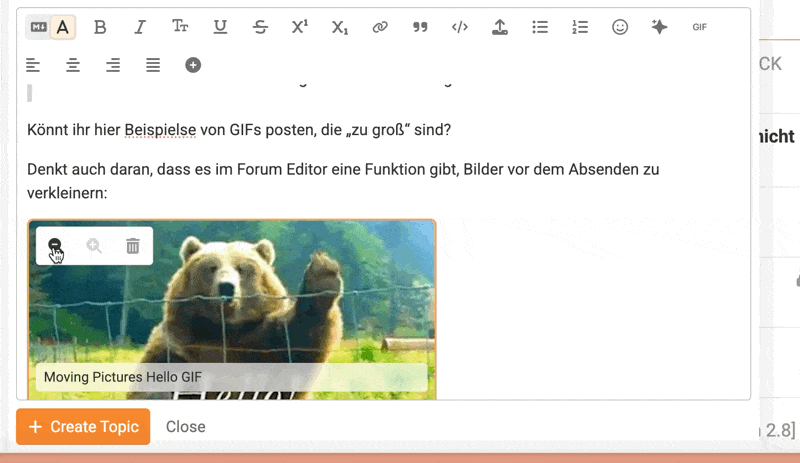The image size is (800, 463).
Task: Open the text size options
Action: tap(180, 28)
